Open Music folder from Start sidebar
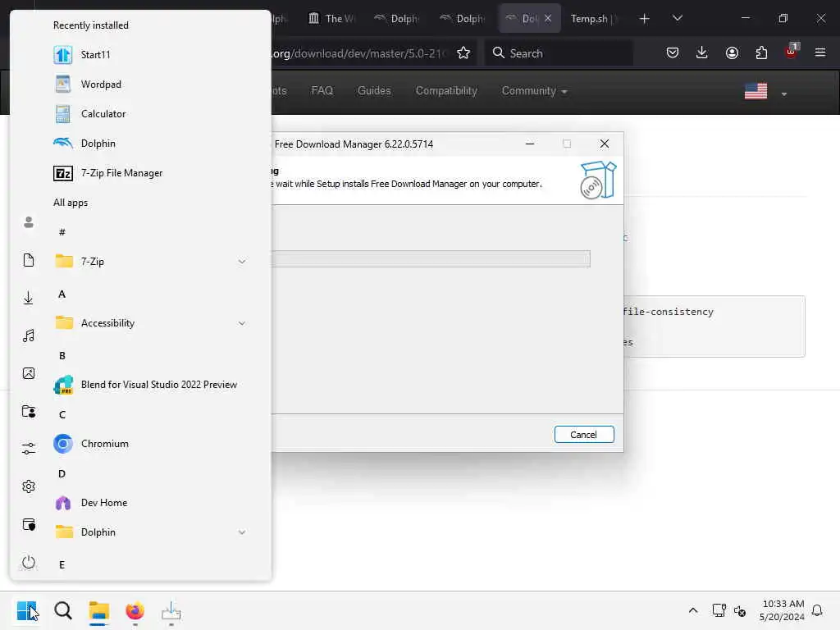This screenshot has height=630, width=840. (x=29, y=336)
